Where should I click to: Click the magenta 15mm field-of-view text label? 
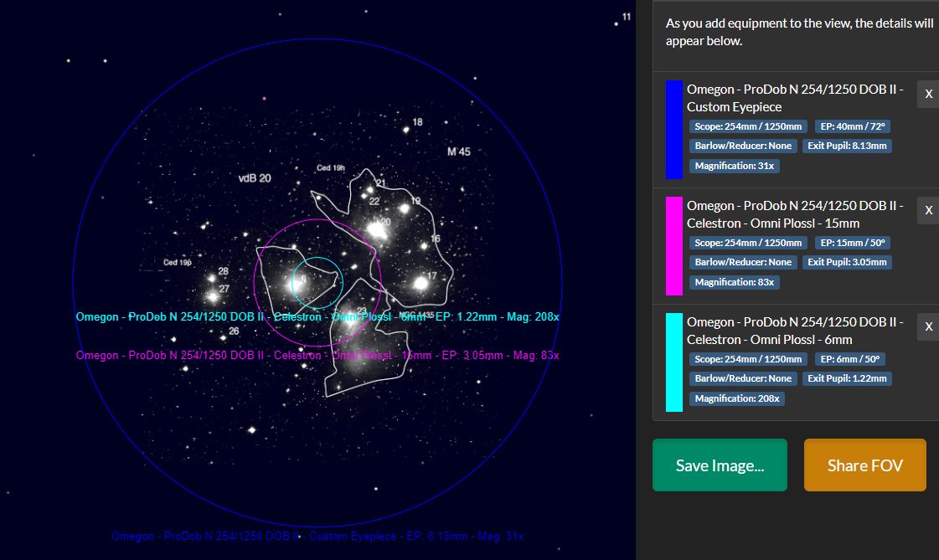[x=317, y=356]
